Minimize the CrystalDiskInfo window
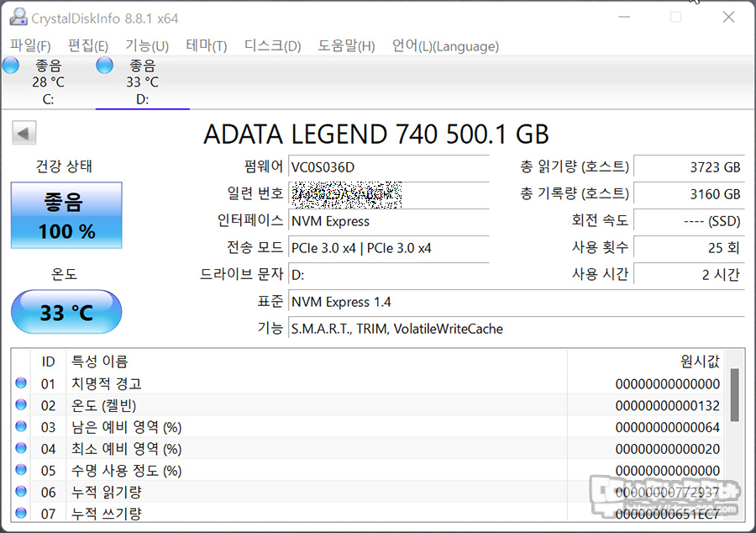 pyautogui.click(x=624, y=18)
